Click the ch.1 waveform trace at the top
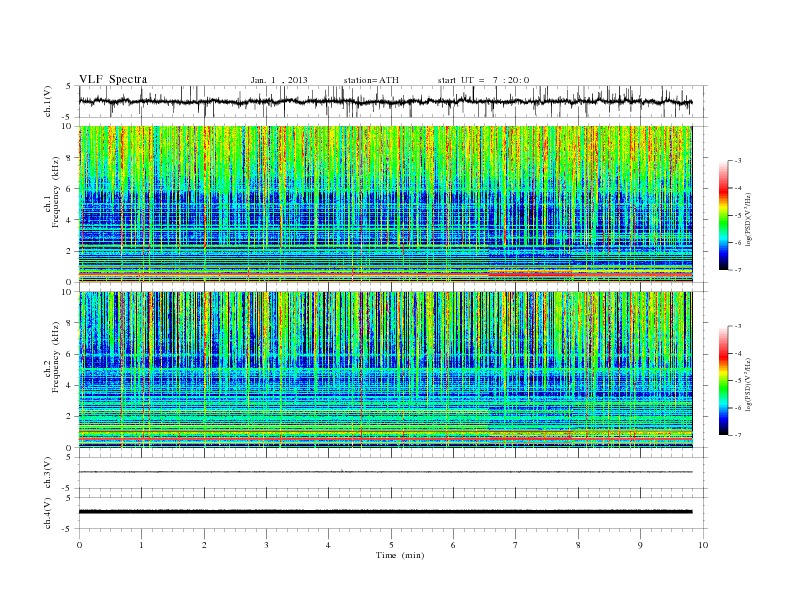The image size is (792, 612). 385,101
